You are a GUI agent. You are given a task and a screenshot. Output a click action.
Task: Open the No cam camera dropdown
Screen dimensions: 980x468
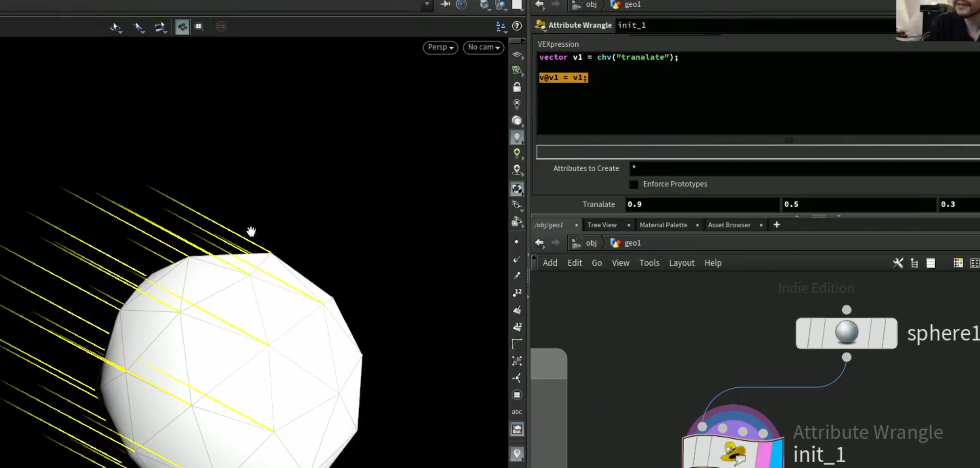pos(483,47)
